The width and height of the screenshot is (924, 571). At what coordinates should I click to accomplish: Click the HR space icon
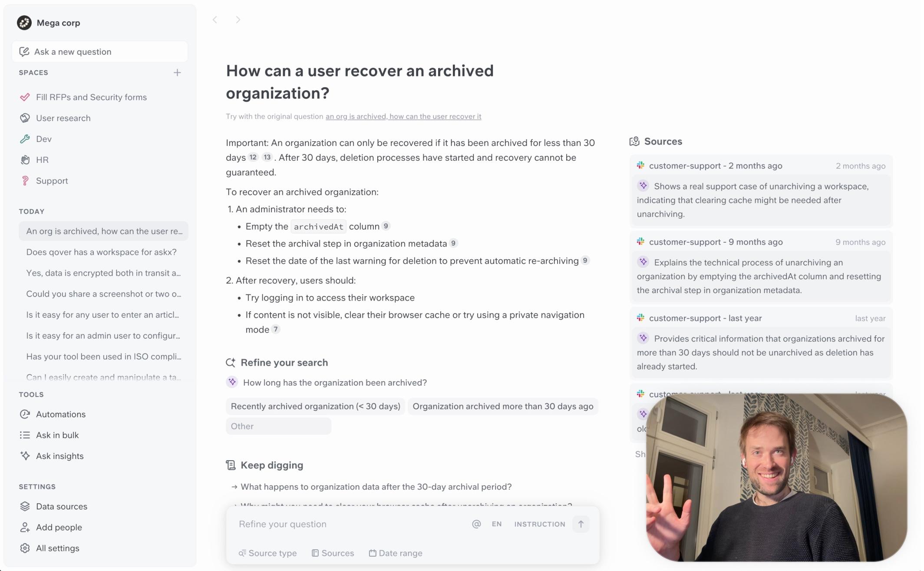24,159
